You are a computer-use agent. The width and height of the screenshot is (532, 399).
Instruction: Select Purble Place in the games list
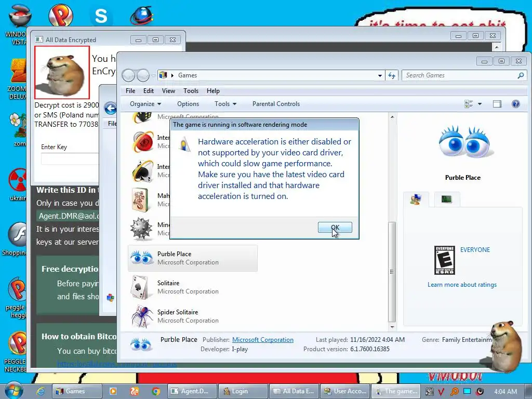tap(192, 258)
